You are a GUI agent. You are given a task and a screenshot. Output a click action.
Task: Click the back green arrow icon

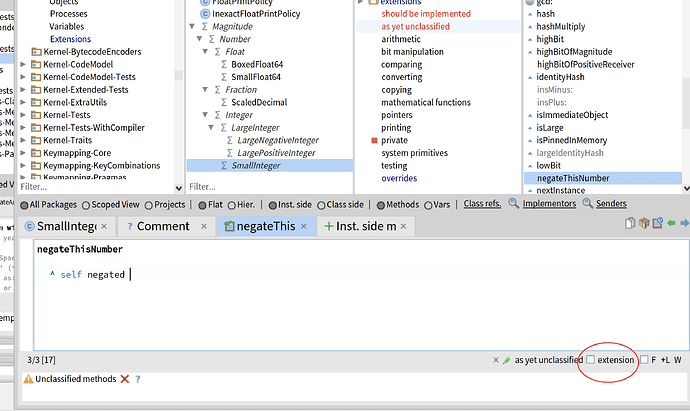tap(671, 224)
